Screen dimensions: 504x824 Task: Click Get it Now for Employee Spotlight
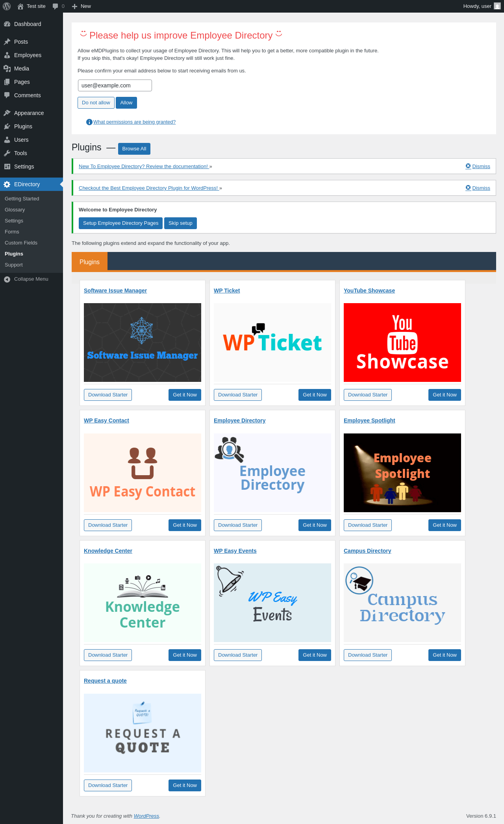pos(445,525)
